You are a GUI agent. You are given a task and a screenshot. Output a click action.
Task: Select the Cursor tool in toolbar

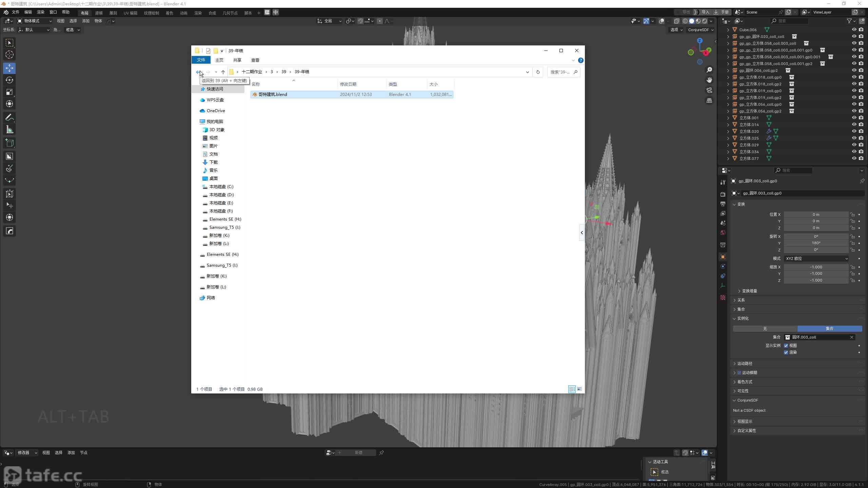point(9,55)
